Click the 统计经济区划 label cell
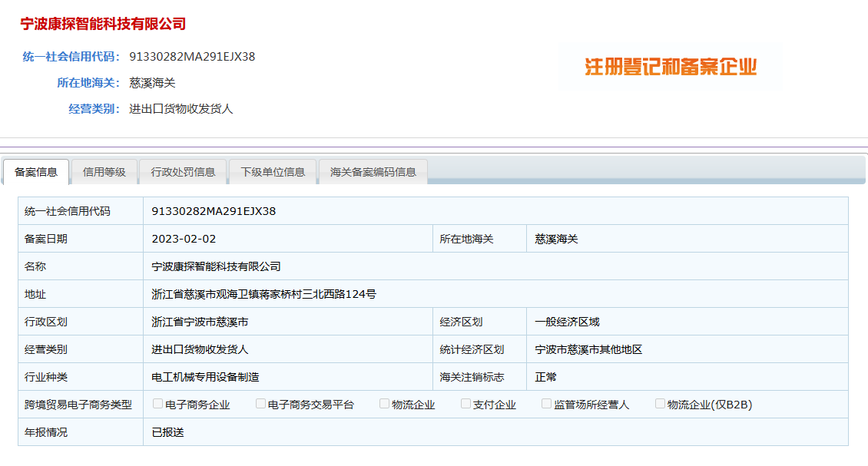The width and height of the screenshot is (868, 466). coord(480,349)
